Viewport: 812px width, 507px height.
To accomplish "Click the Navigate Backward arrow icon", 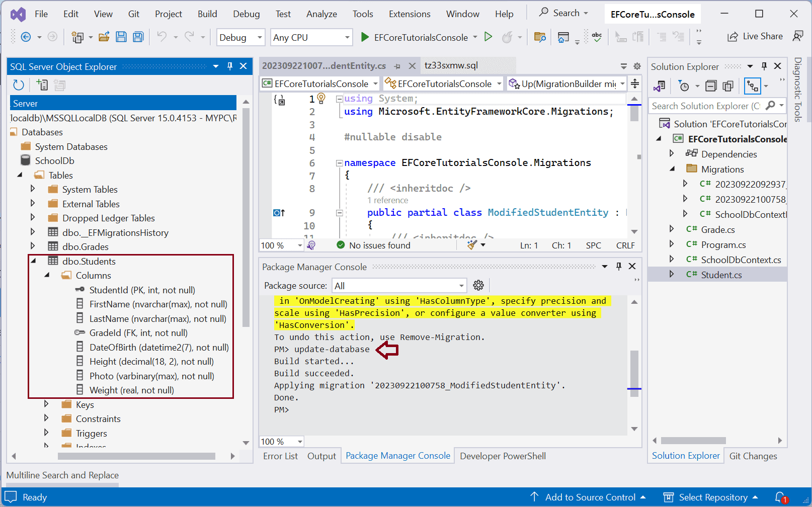I will [x=26, y=37].
